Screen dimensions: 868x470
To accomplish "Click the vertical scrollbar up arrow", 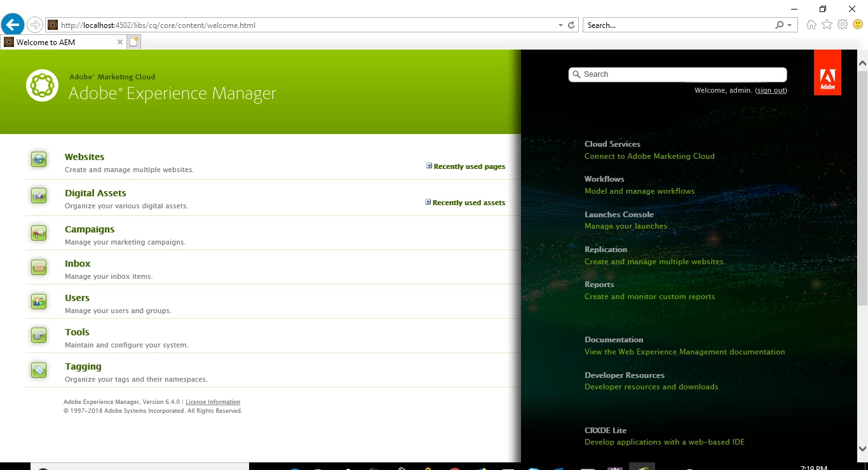I will [x=862, y=63].
